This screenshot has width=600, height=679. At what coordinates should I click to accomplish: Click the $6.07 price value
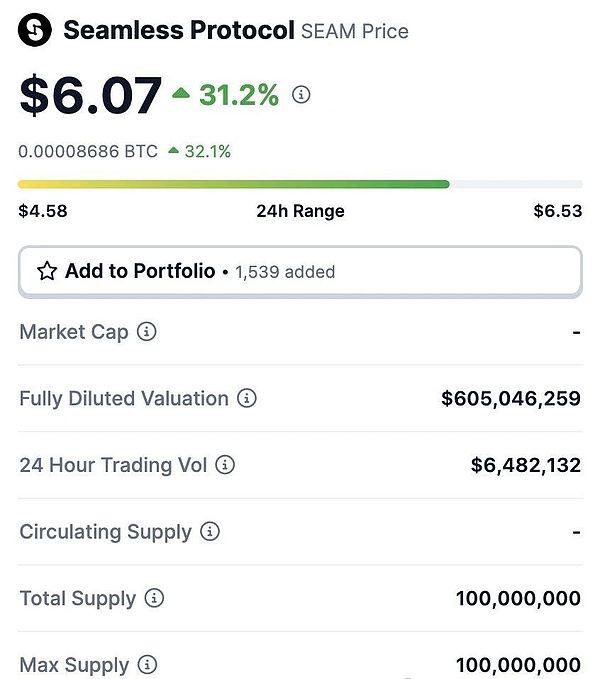[x=90, y=95]
